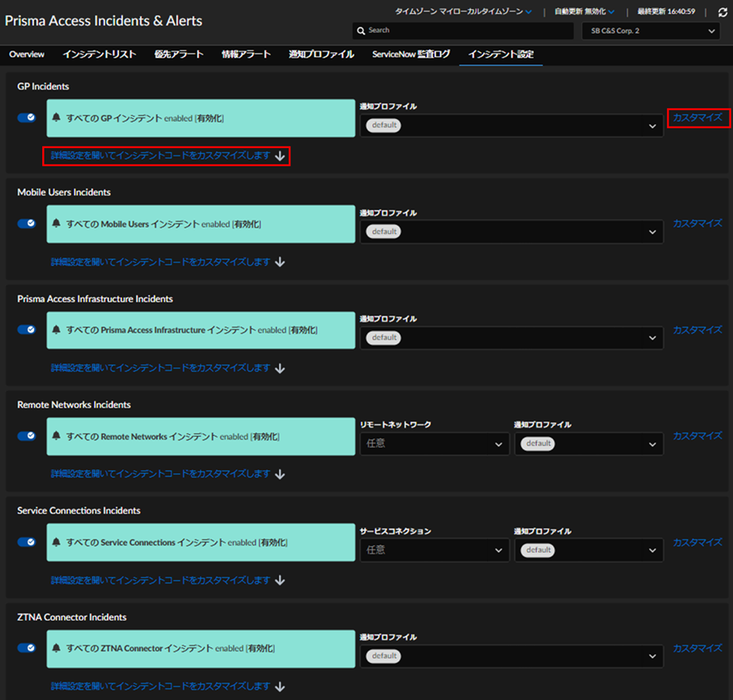Screen dimensions: 733x700
Task: Open the タイムゾーン timezone selector
Action: 462,12
